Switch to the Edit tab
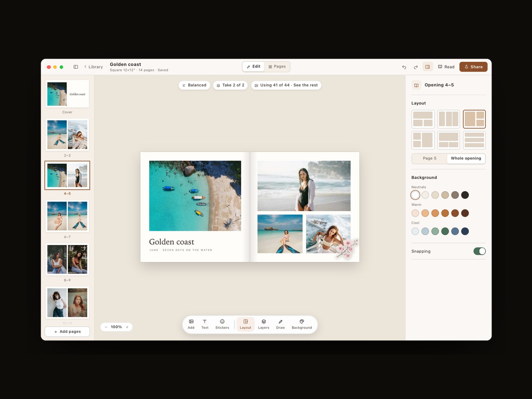532x399 pixels. click(254, 66)
